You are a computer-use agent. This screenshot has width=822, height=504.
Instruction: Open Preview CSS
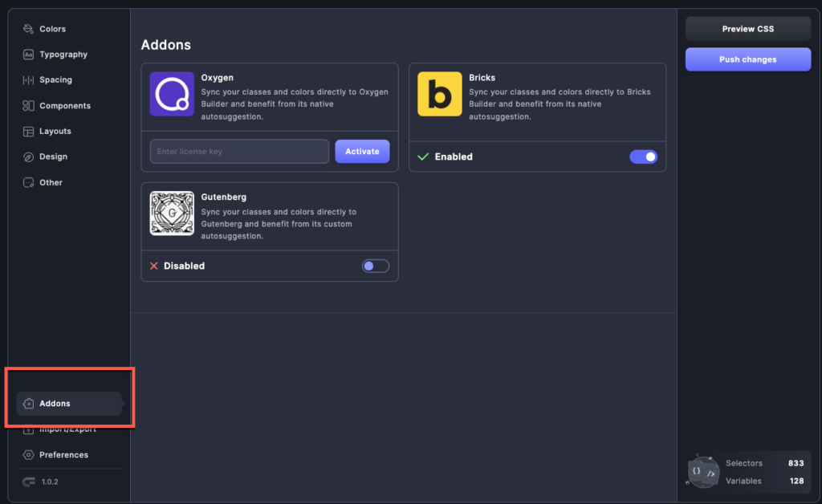pos(747,28)
